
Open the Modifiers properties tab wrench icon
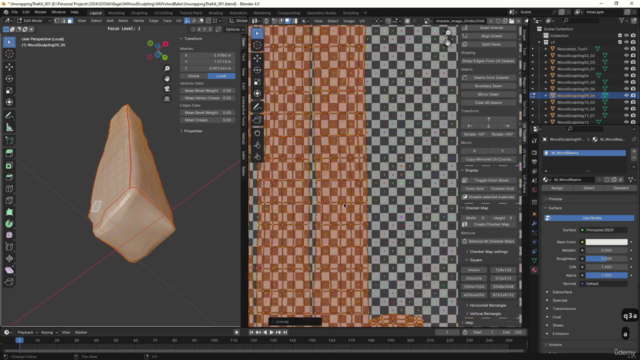(534, 223)
